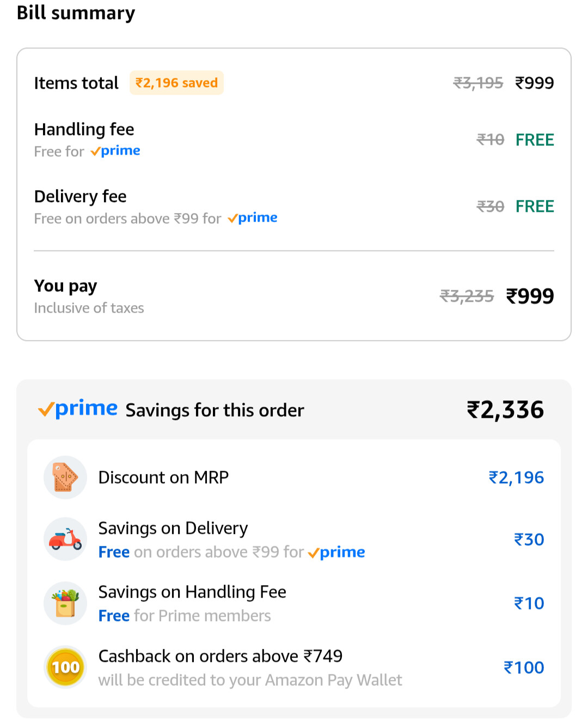
Task: Click the prime logo in savings header
Action: click(x=78, y=409)
